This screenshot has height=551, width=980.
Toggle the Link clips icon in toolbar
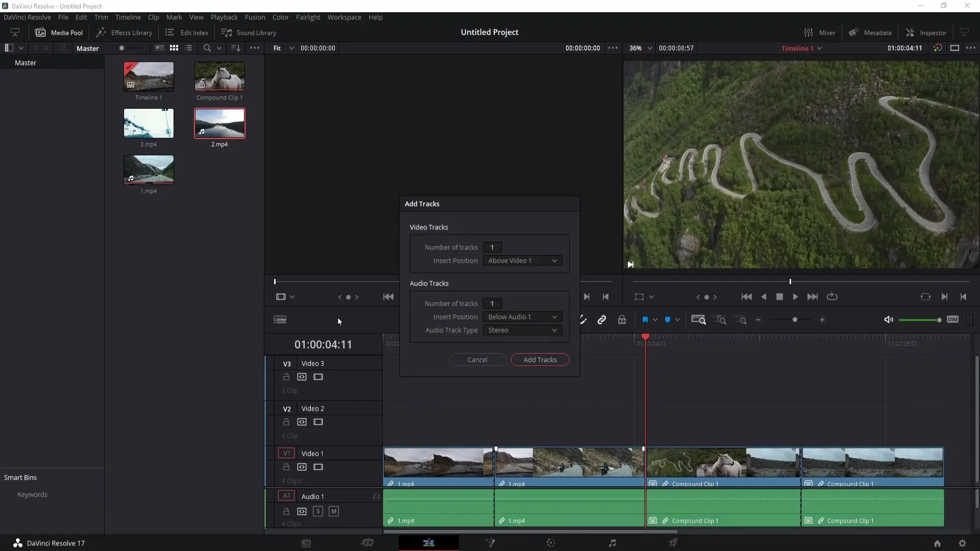601,319
